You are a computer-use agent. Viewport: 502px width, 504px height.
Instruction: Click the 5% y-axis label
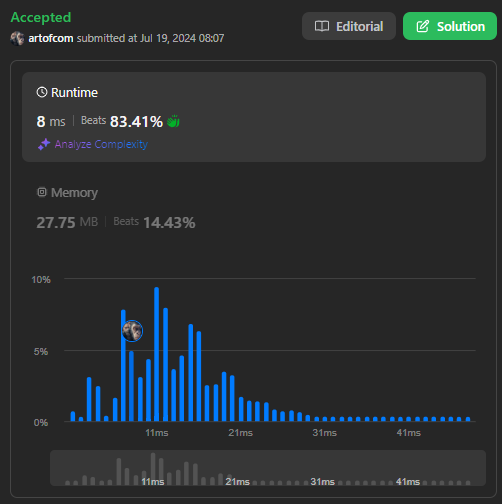click(41, 351)
